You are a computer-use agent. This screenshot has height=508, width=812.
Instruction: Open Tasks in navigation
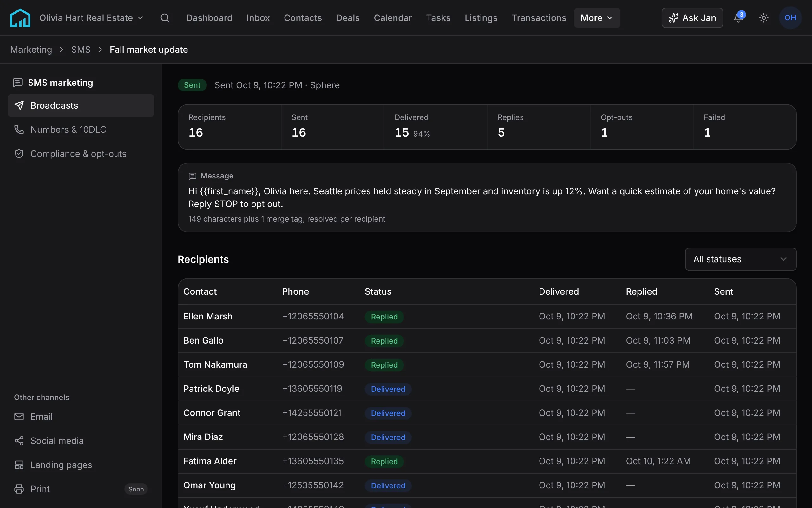(x=438, y=18)
